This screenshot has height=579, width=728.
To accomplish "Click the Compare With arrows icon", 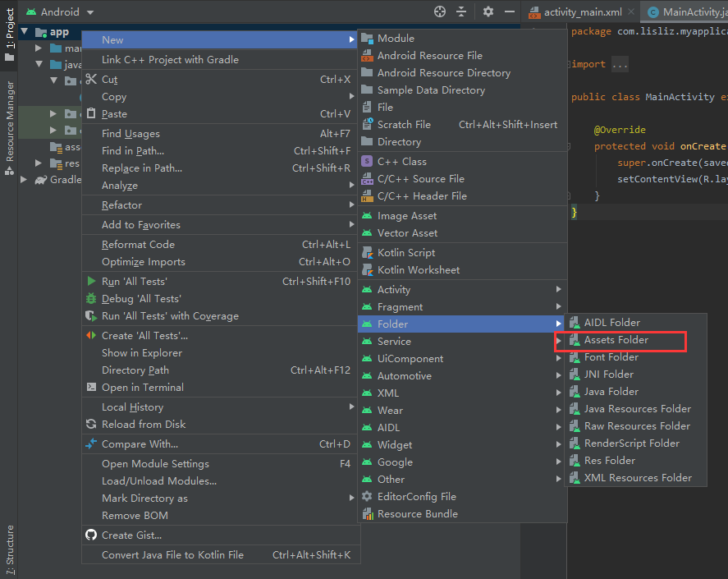I will tap(91, 443).
